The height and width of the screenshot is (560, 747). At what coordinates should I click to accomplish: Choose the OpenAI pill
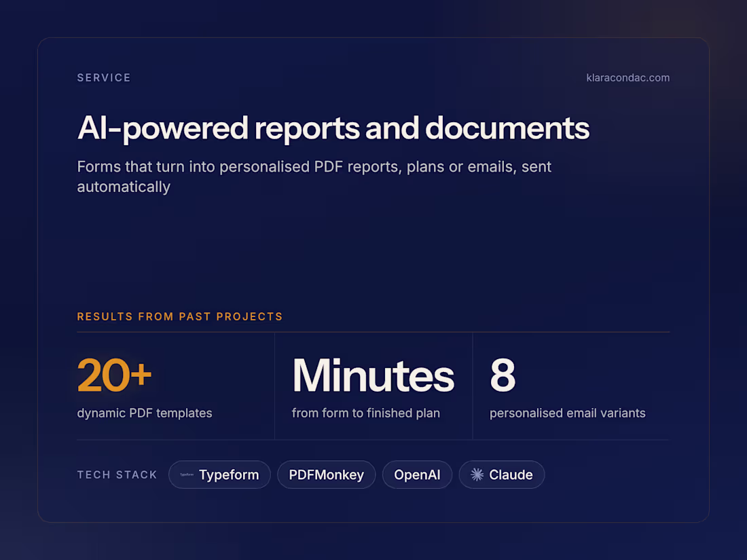coord(417,474)
